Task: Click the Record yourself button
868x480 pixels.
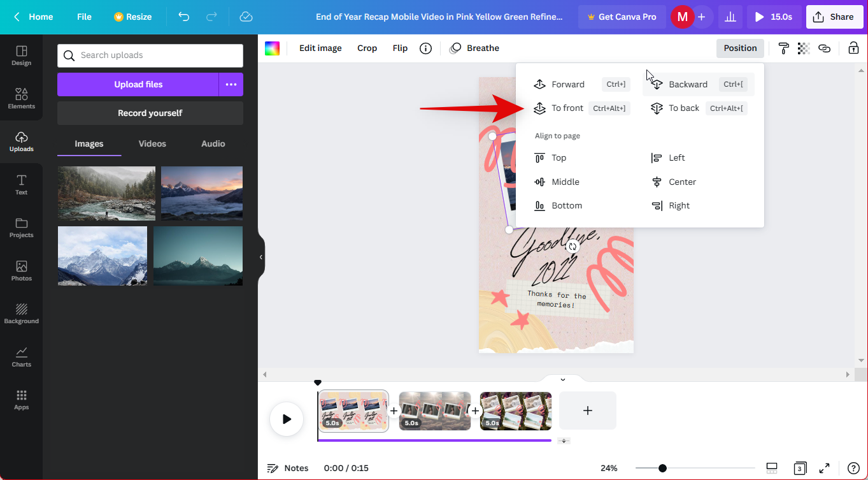Action: tap(150, 113)
